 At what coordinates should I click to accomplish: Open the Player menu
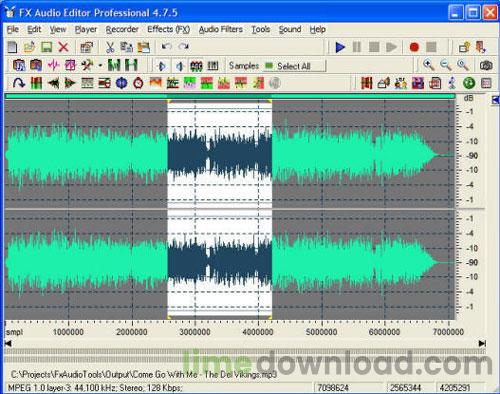86,29
